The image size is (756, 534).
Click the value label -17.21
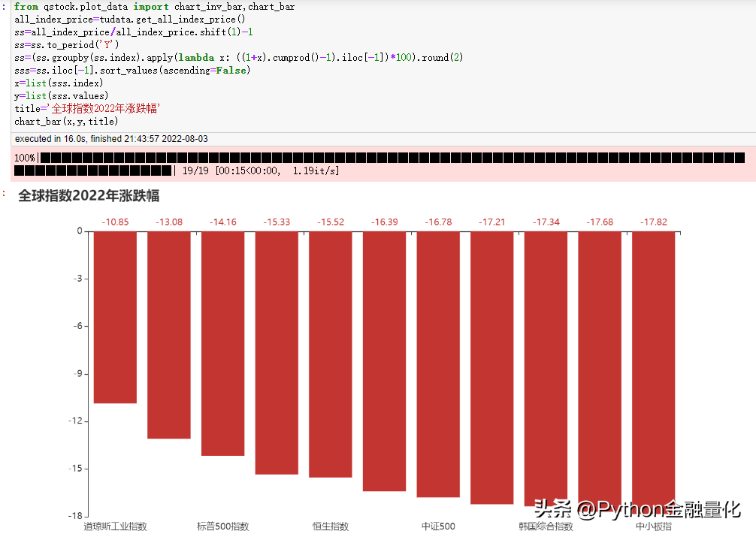tap(492, 222)
